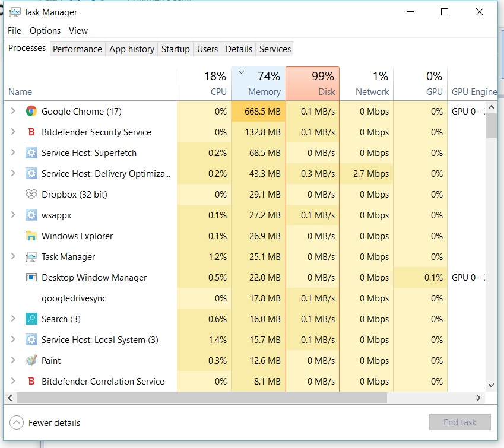This screenshot has width=504, height=448.
Task: Sort by the Disk column header
Action: click(x=312, y=84)
